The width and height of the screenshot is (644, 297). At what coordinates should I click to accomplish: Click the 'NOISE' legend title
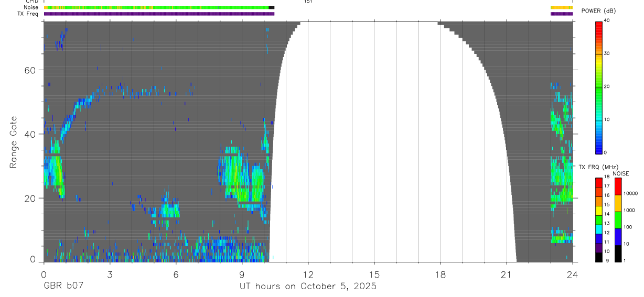click(620, 173)
